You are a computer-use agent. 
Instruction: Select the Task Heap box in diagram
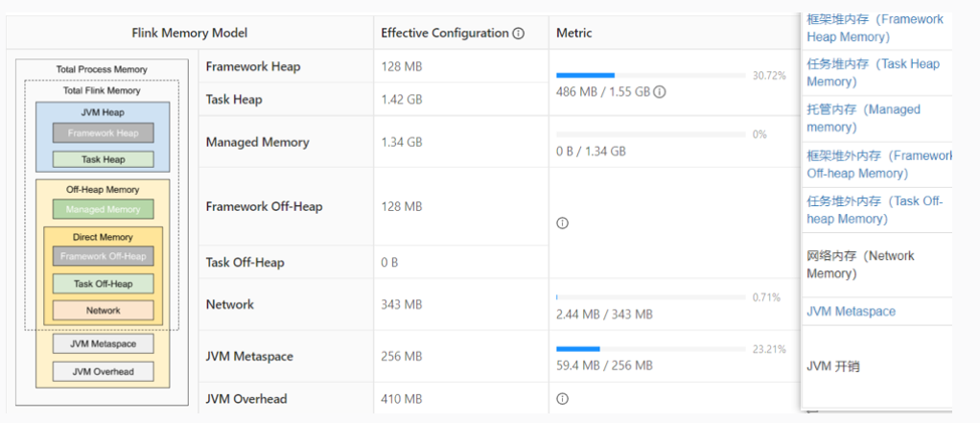(103, 160)
